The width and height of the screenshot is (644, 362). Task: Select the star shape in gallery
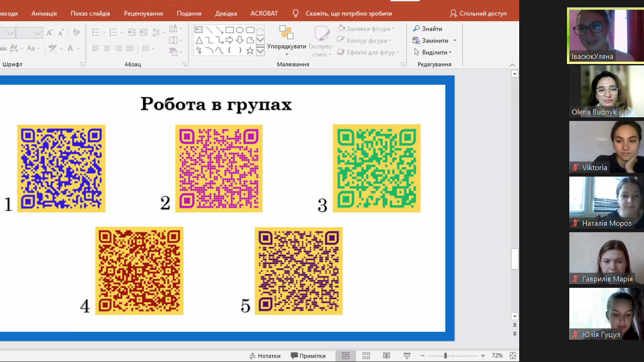click(x=250, y=51)
